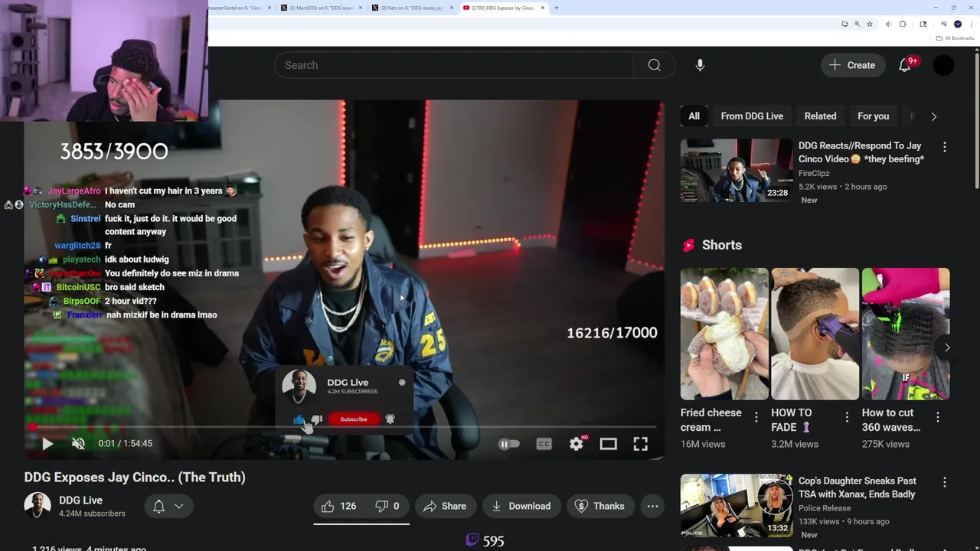
Task: Open options for HOW TO FADE short
Action: pyautogui.click(x=847, y=417)
